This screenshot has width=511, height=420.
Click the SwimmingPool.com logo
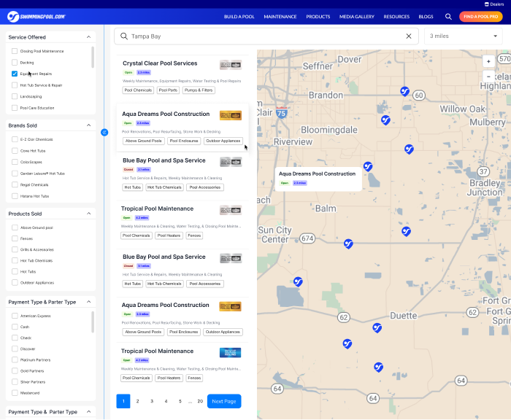click(36, 17)
